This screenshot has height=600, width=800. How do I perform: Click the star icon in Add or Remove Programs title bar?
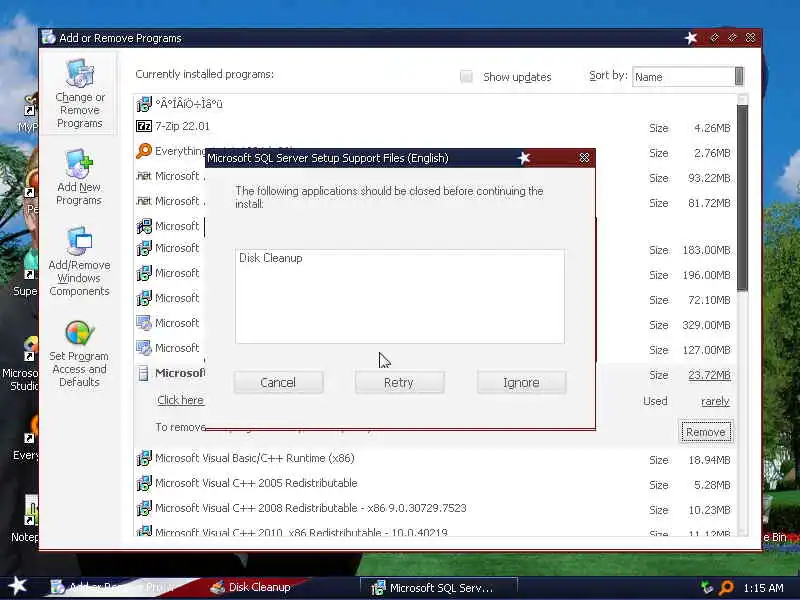pyautogui.click(x=691, y=38)
